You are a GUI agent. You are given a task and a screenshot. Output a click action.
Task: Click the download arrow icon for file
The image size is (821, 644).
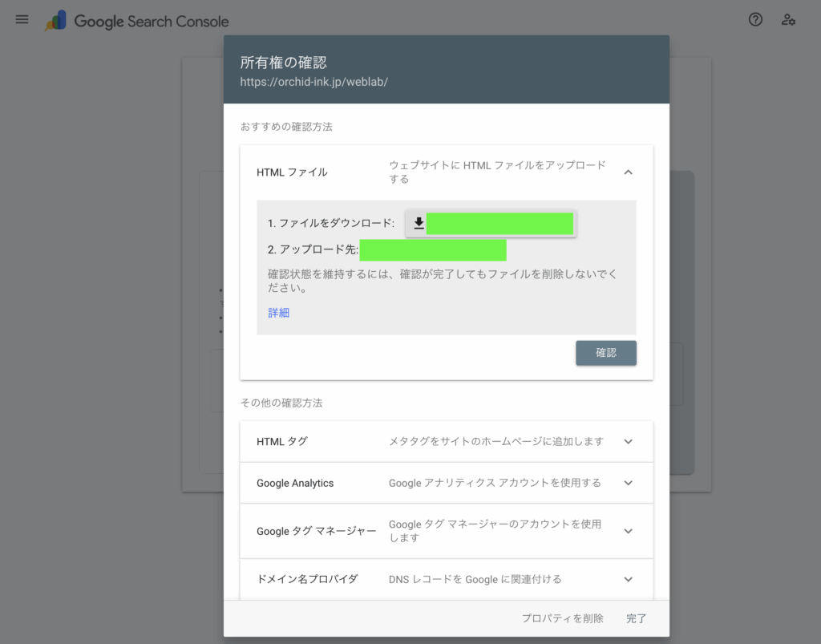click(419, 224)
